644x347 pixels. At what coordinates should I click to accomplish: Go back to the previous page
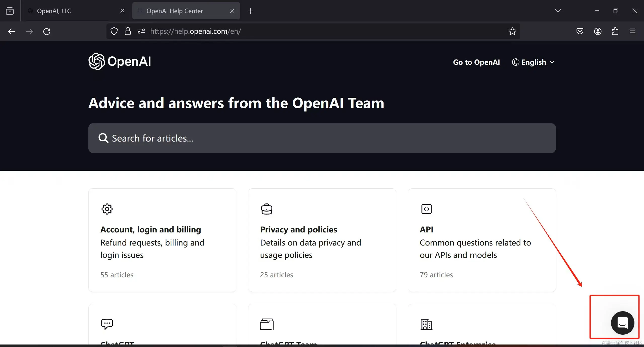click(x=12, y=31)
